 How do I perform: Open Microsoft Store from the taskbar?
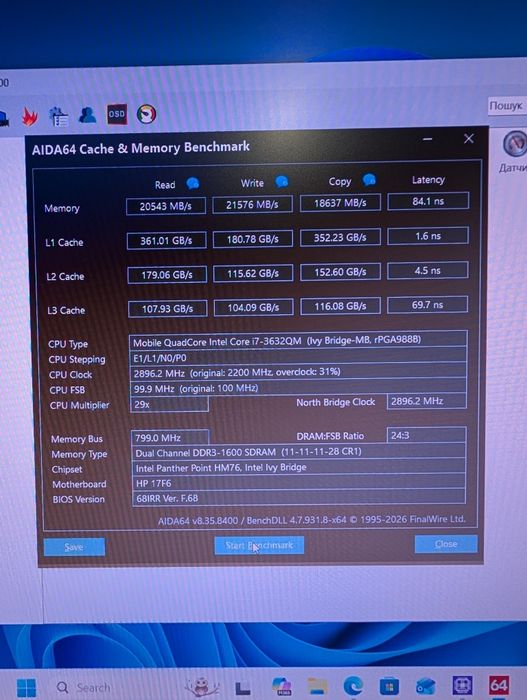pos(389,686)
